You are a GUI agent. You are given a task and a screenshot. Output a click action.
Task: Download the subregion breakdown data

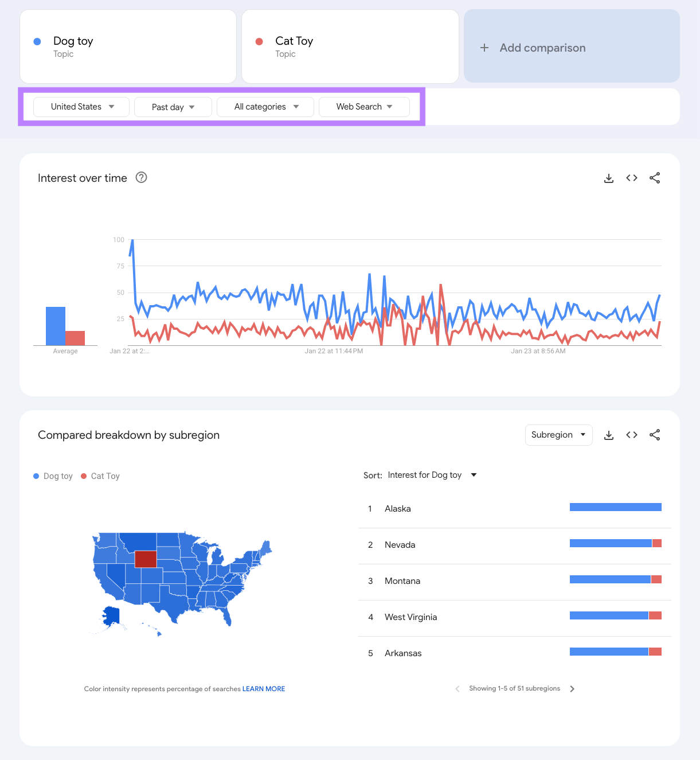(608, 435)
